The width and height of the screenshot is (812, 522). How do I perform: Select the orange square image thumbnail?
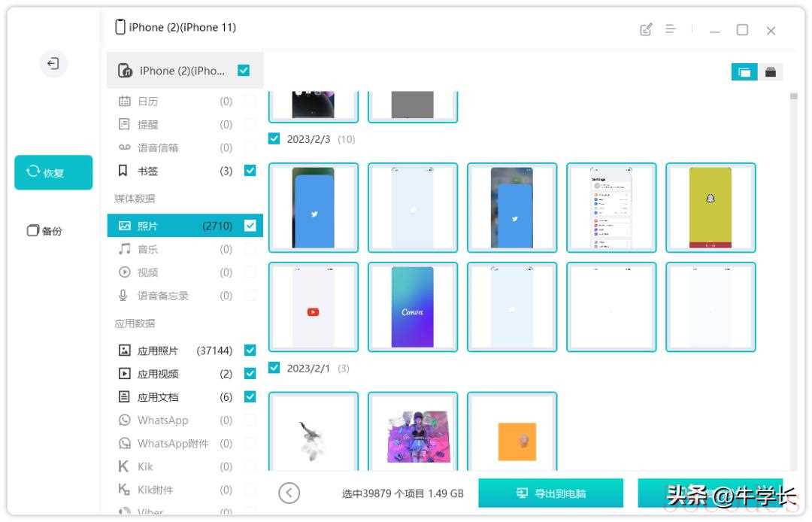512,432
